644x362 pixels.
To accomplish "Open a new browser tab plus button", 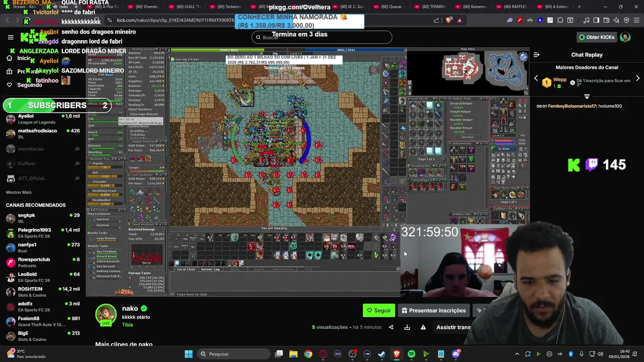I will point(579,7).
